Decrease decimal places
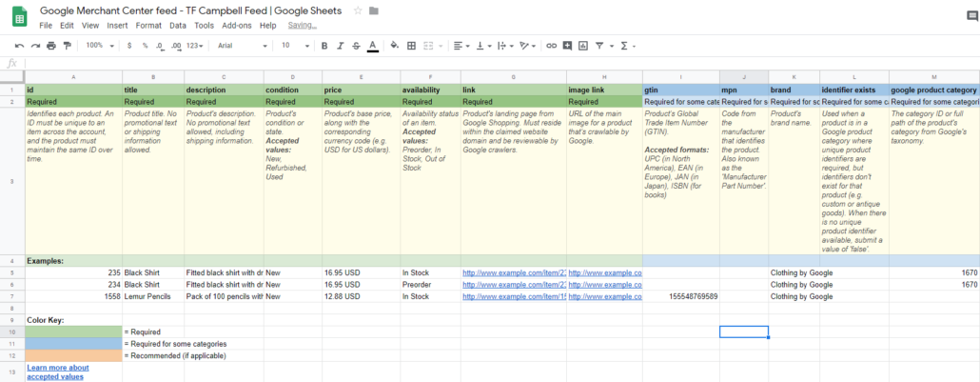The width and height of the screenshot is (980, 382). tap(161, 46)
